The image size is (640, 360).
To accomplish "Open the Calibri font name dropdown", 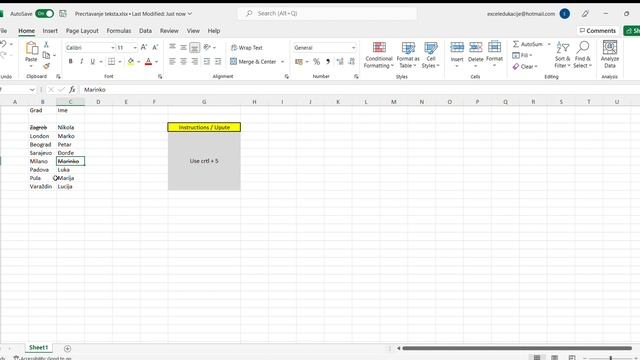I will (113, 48).
